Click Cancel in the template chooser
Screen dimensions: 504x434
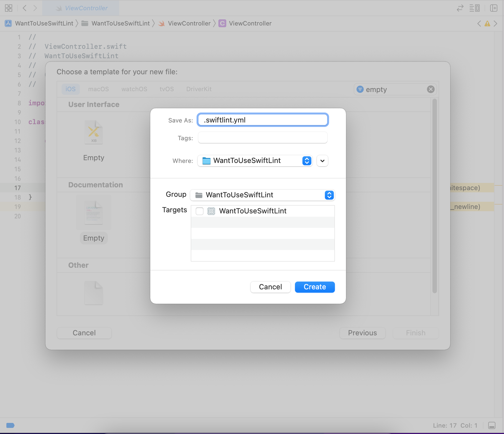point(84,333)
